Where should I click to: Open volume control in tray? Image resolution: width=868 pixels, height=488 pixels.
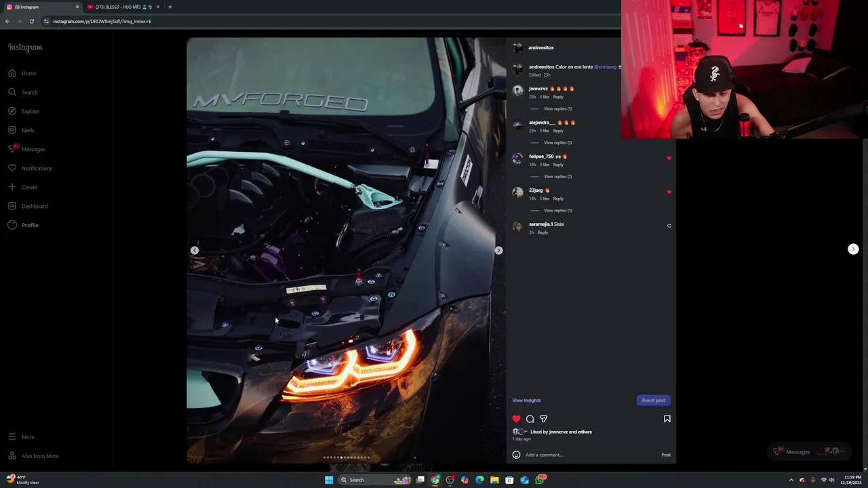831,480
